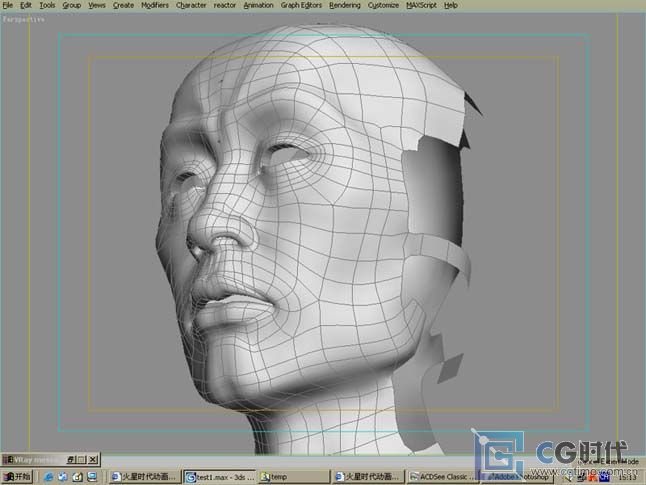Image resolution: width=646 pixels, height=485 pixels.
Task: Open the Rendering menu
Action: pyautogui.click(x=345, y=5)
